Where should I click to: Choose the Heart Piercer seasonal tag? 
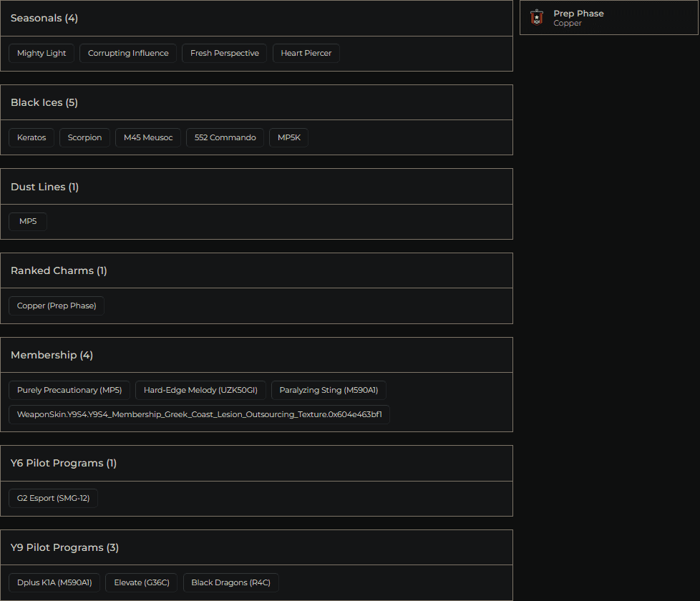(x=306, y=54)
